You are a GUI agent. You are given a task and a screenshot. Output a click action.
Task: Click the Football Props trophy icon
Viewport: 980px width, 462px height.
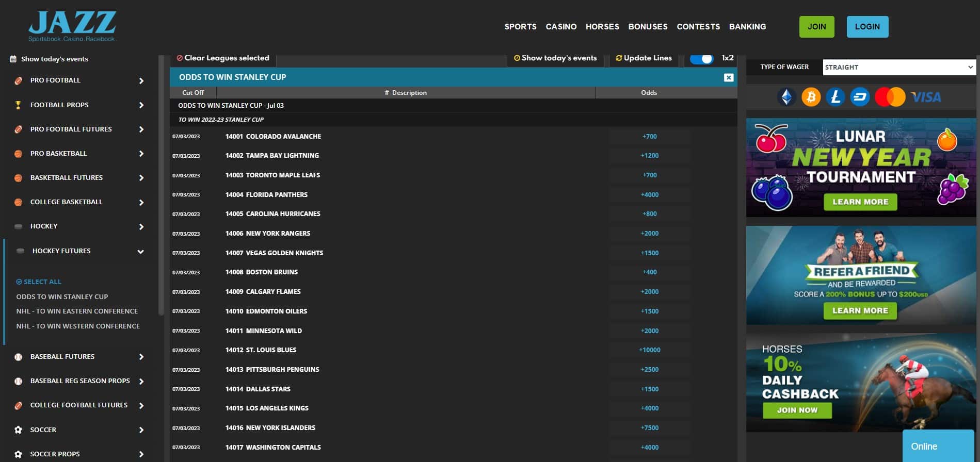19,105
